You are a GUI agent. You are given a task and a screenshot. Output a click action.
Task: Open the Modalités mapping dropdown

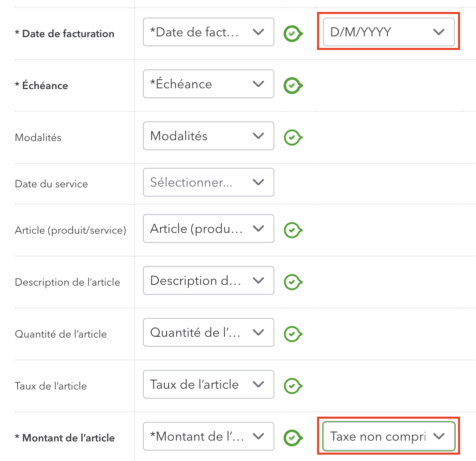pyautogui.click(x=208, y=136)
